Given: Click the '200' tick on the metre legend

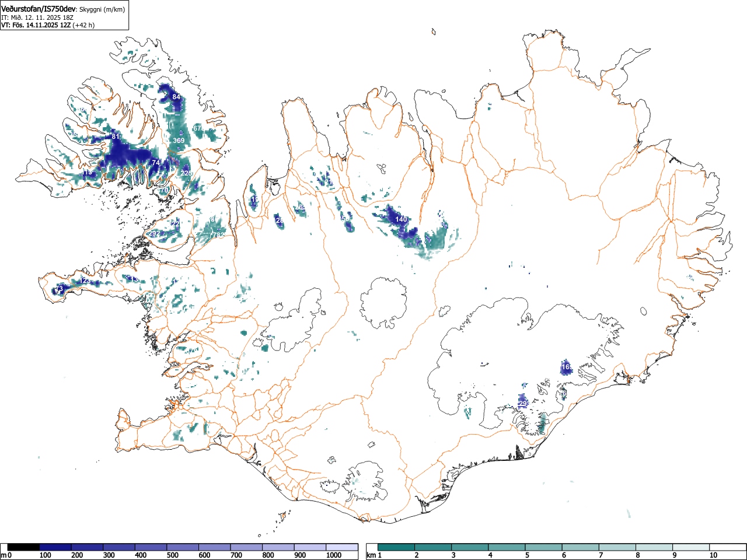Looking at the screenshot, I should (77, 555).
